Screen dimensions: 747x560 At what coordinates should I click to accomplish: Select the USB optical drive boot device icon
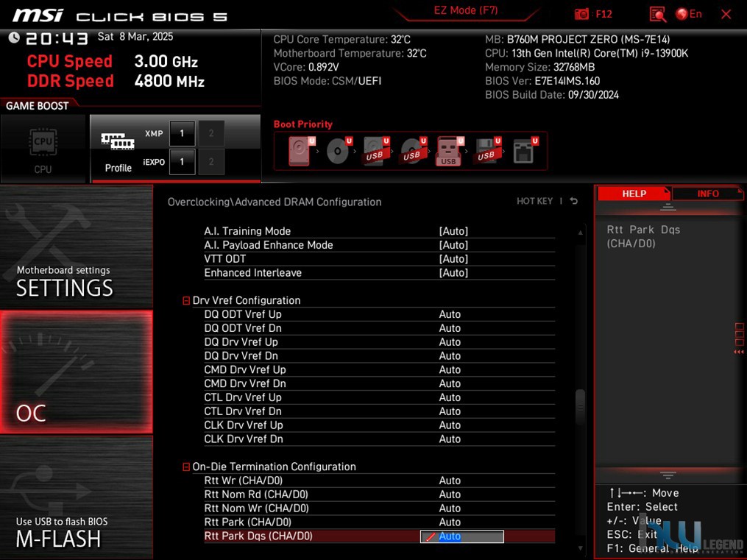(413, 150)
